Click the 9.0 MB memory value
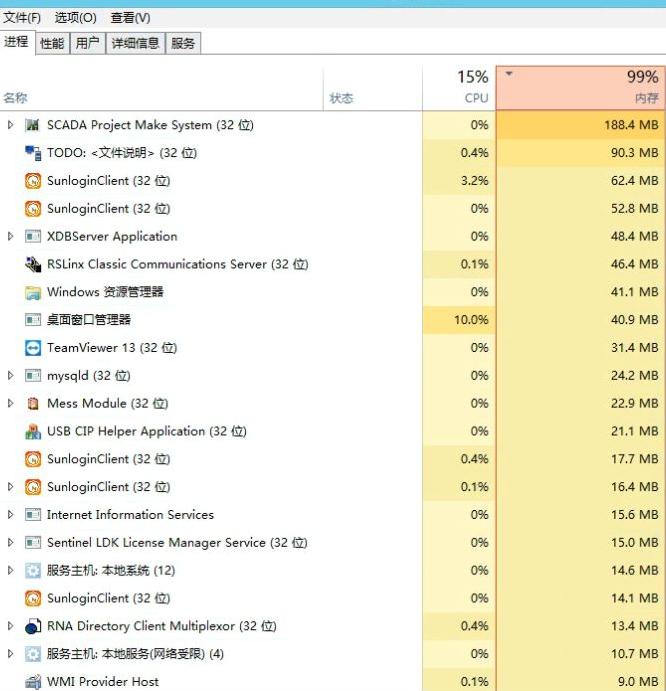The width and height of the screenshot is (666, 691). coord(638,682)
